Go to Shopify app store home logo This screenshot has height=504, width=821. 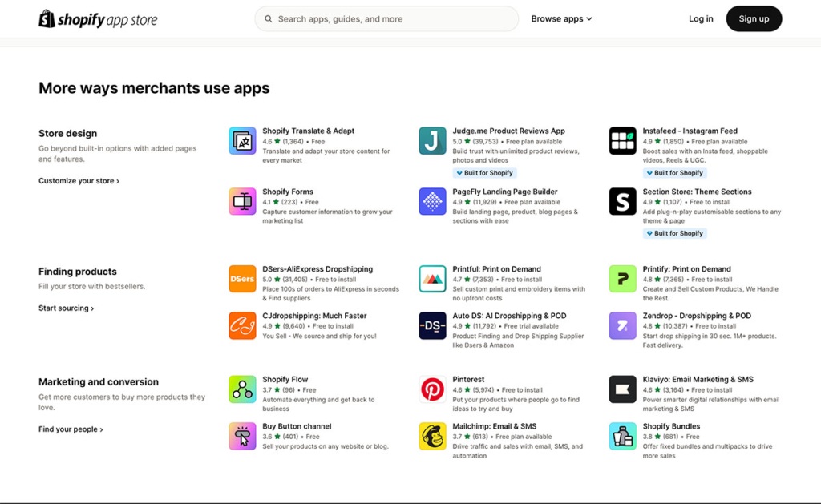click(98, 19)
